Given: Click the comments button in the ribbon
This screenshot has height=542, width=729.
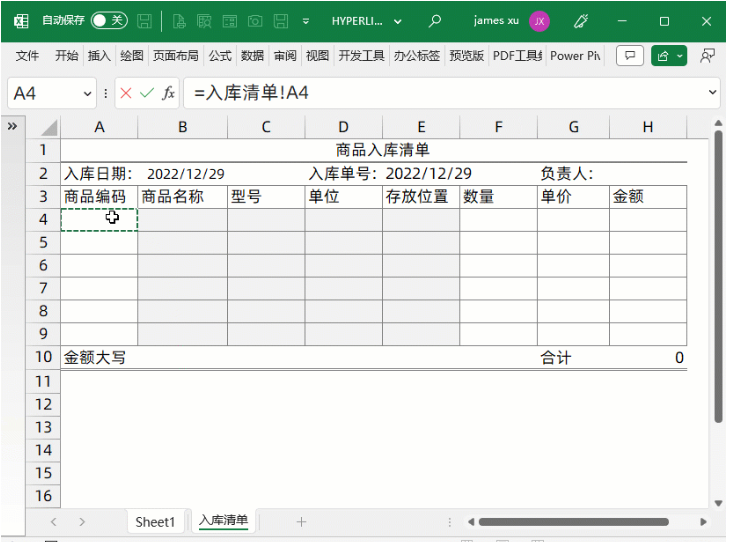Looking at the screenshot, I should (x=630, y=56).
